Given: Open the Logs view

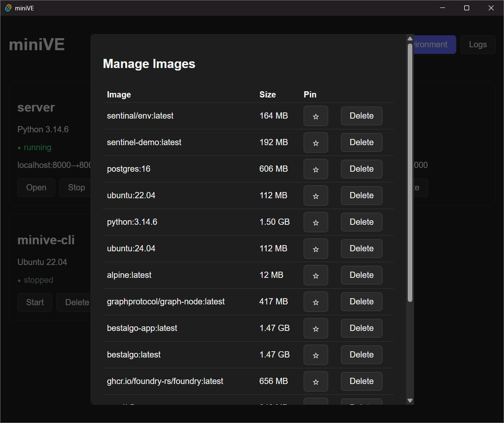Looking at the screenshot, I should 478,44.
